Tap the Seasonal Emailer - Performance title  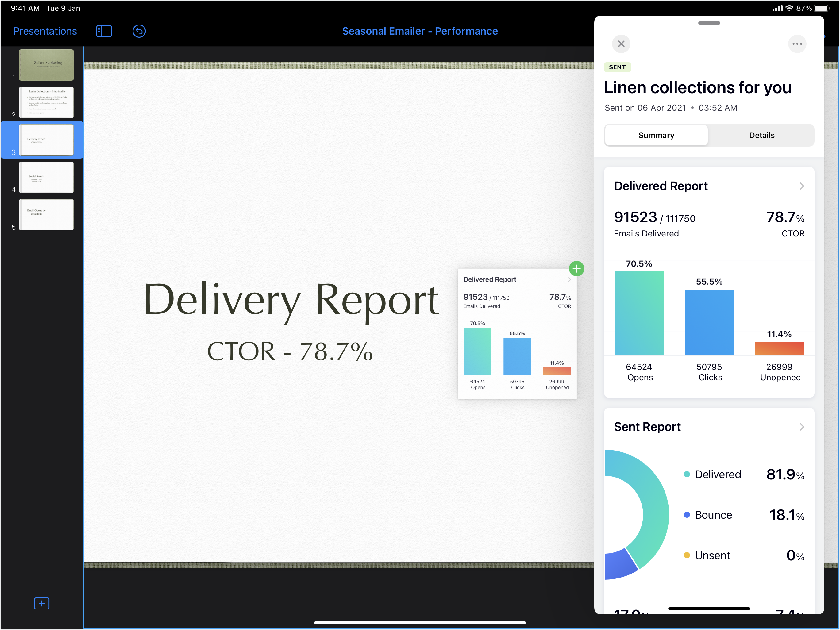[x=420, y=31]
